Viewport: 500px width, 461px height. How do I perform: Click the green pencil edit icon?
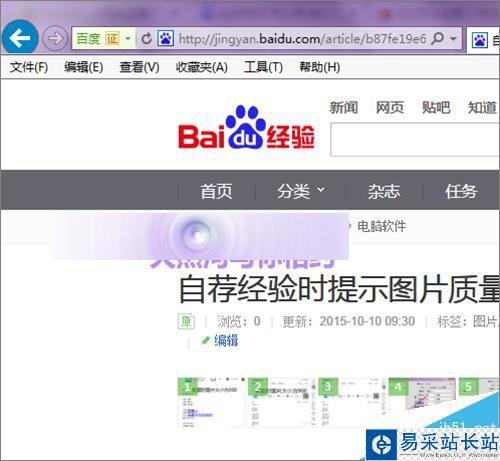206,341
